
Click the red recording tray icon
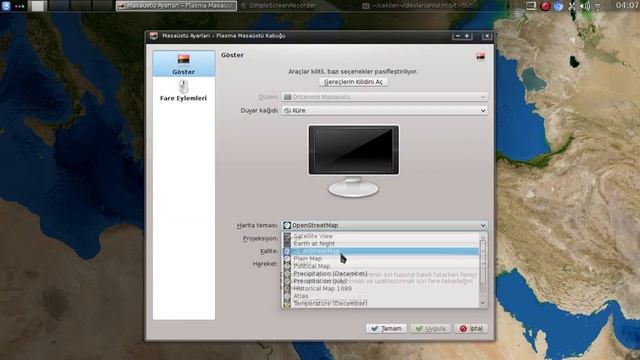[x=545, y=6]
